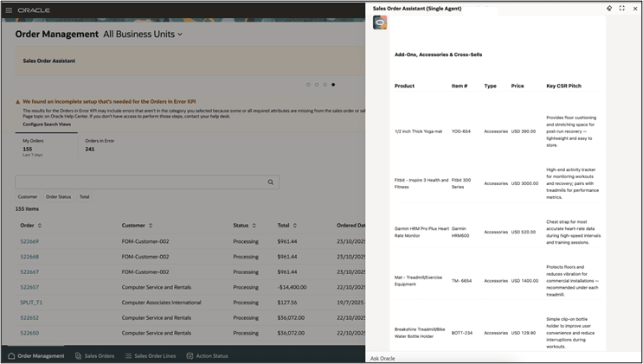643x364 pixels.
Task: Click 'Garmin HRM Pro Plus Heart Rate Monitor'
Action: tap(421, 232)
